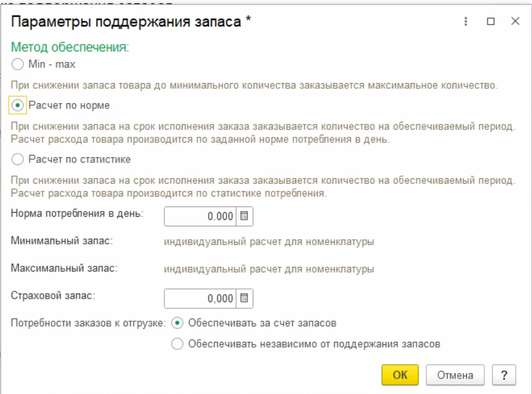This screenshot has width=532, height=394.
Task: Confirm settings with the OK button
Action: pyautogui.click(x=400, y=375)
